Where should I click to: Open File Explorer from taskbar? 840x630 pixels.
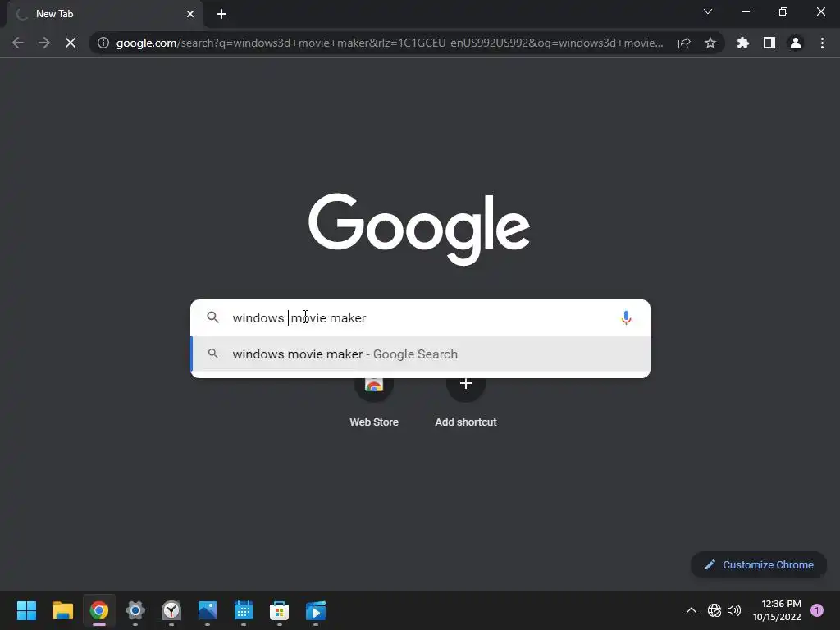(62, 610)
